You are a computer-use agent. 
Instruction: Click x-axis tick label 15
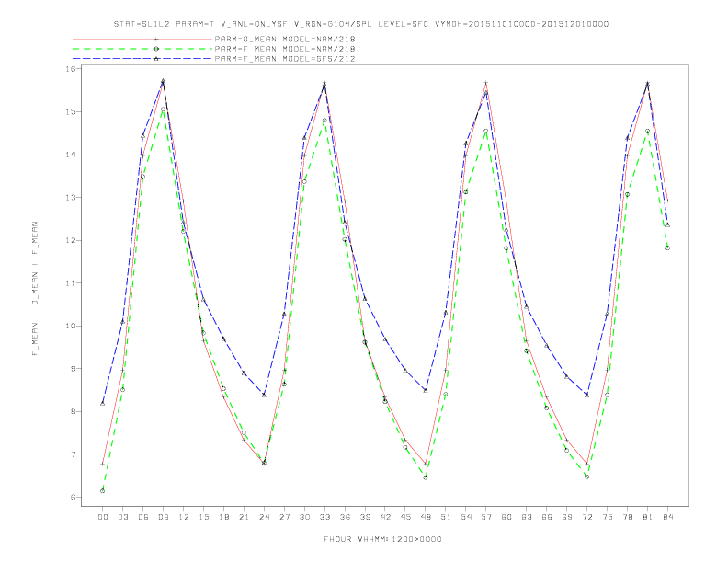[x=203, y=517]
